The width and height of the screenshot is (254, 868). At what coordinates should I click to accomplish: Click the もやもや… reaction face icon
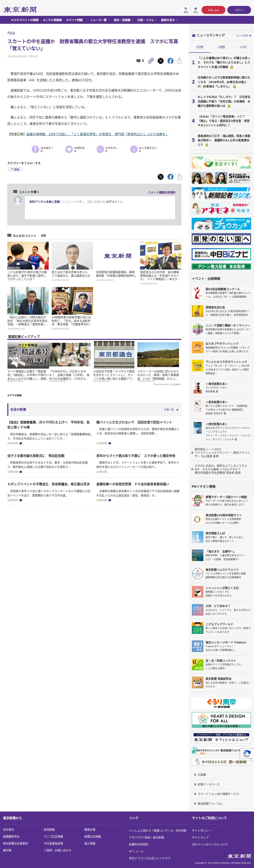tap(100, 149)
